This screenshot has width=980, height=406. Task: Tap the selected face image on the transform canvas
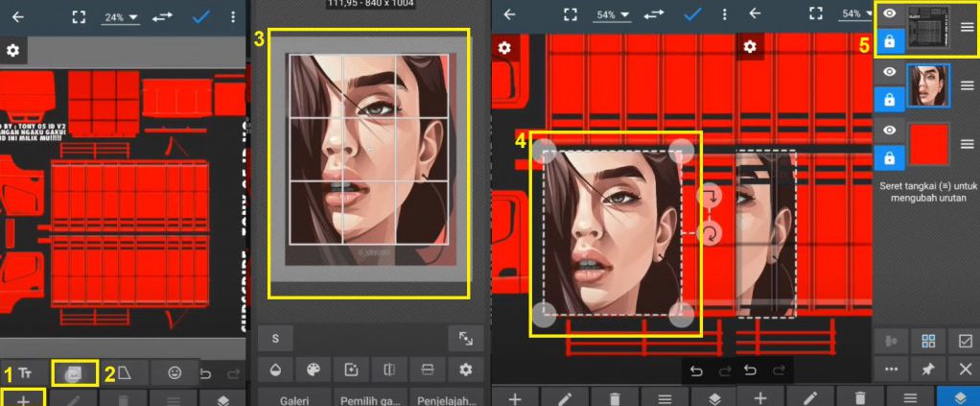click(x=613, y=232)
